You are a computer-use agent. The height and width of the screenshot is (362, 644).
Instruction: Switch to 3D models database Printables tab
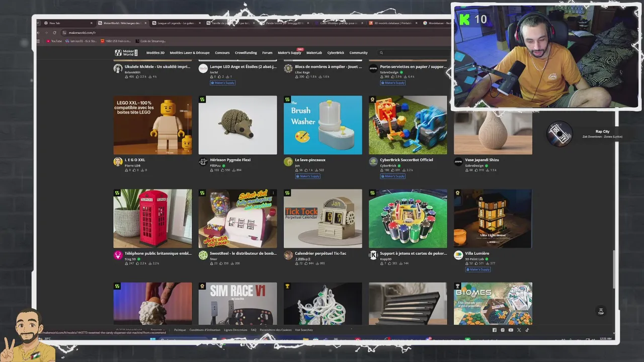pyautogui.click(x=393, y=23)
